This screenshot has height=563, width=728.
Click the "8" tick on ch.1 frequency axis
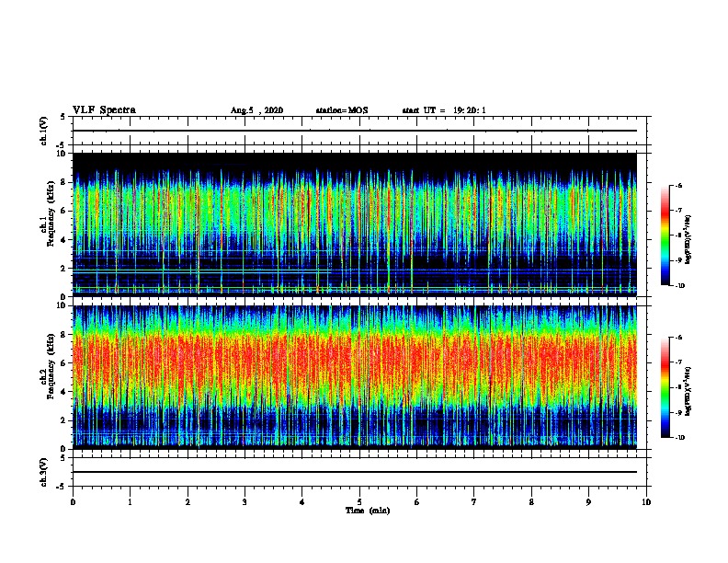63,182
